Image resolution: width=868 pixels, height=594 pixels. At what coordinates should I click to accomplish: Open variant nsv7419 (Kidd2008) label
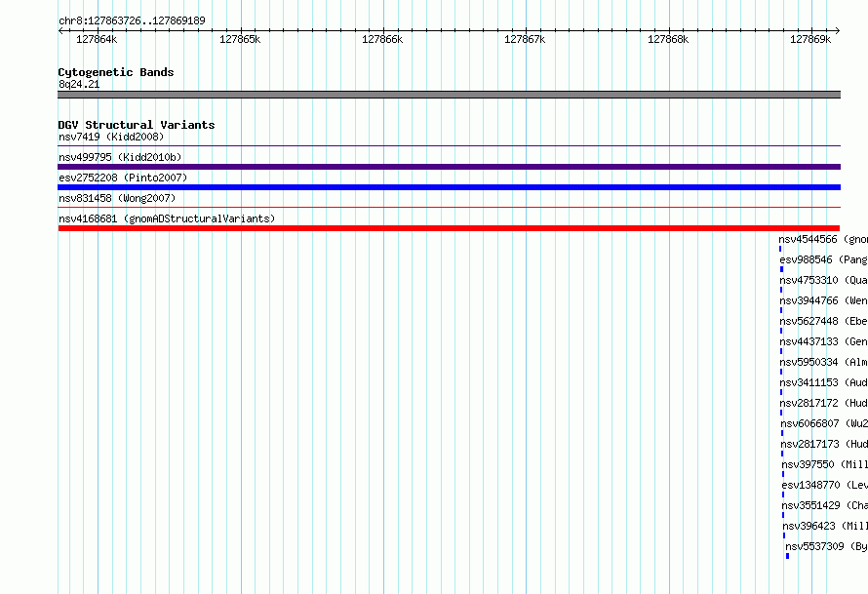tap(111, 137)
